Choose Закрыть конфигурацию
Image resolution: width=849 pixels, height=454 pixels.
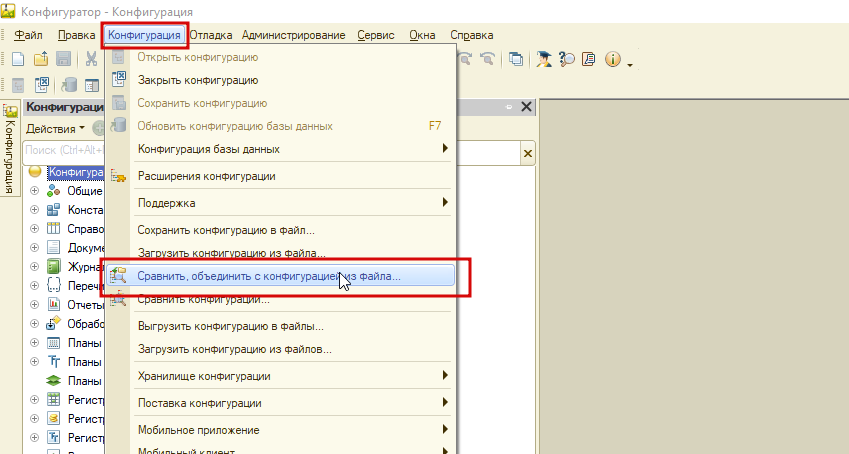point(280,80)
